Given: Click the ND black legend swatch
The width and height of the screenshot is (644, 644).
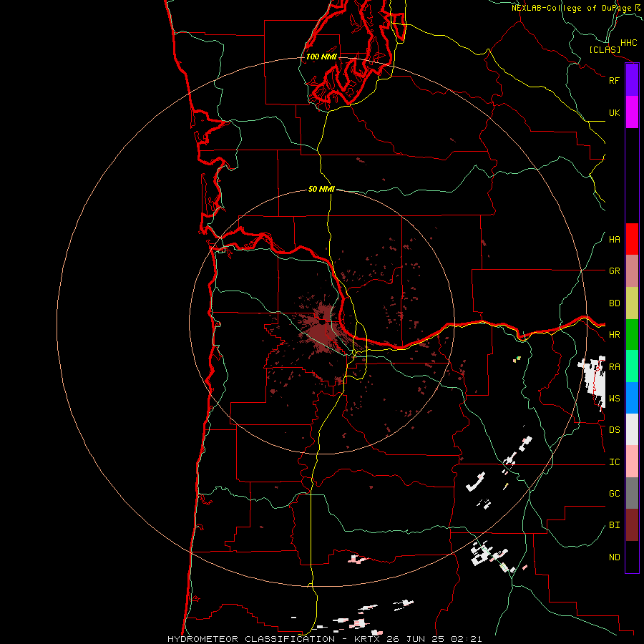Looking at the screenshot, I should tap(632, 557).
